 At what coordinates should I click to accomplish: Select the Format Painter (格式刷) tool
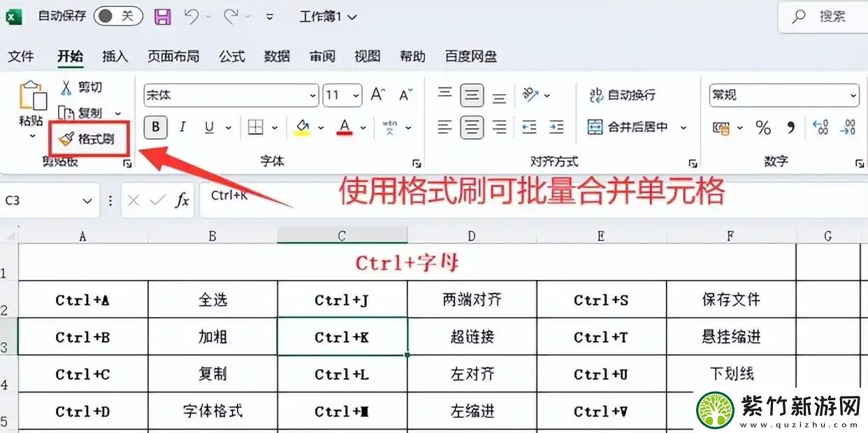[87, 139]
